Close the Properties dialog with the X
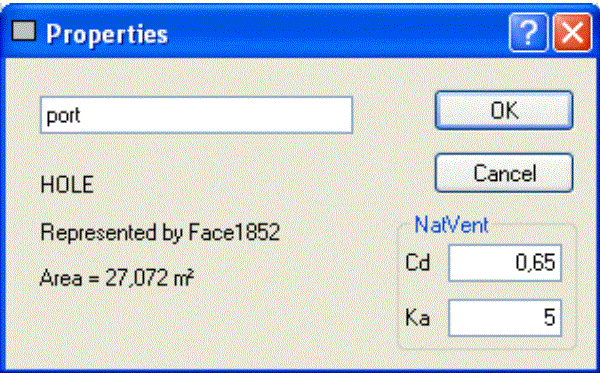Screen dimensions: 600x373 [x=572, y=33]
